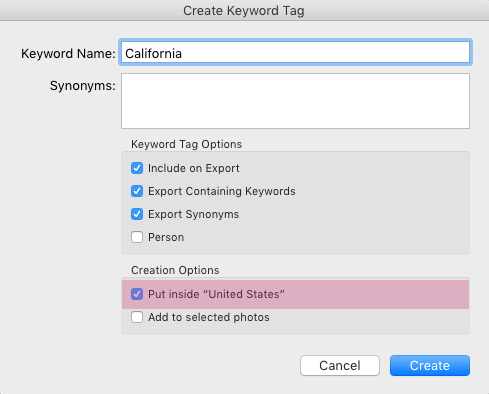This screenshot has height=394, width=489.
Task: Click inside the Synonyms text box
Action: [x=295, y=101]
